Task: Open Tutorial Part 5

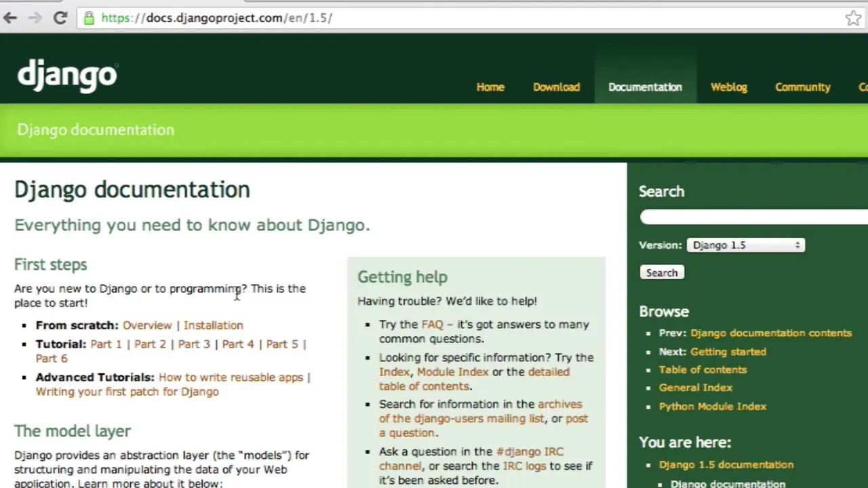Action: click(x=282, y=344)
